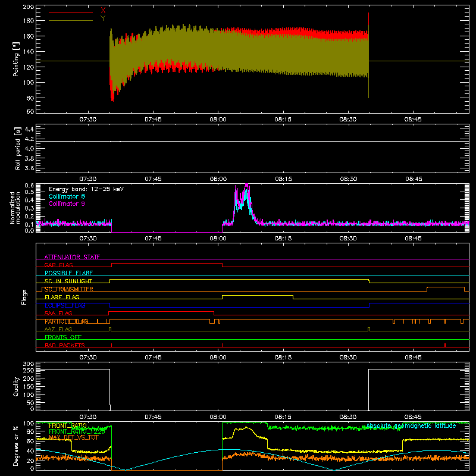Click the FLARE_FLAG label
The height and width of the screenshot is (476, 476).
click(x=62, y=297)
